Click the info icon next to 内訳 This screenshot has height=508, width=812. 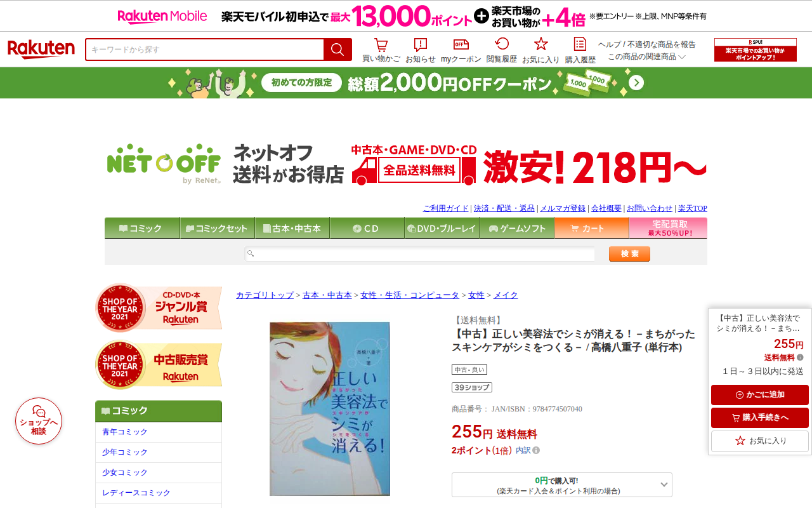[x=536, y=450]
